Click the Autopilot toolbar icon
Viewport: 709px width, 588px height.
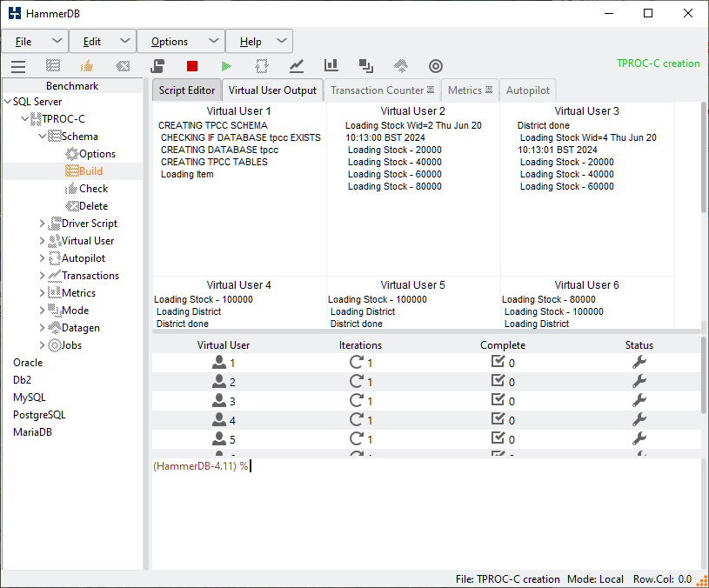tap(261, 66)
